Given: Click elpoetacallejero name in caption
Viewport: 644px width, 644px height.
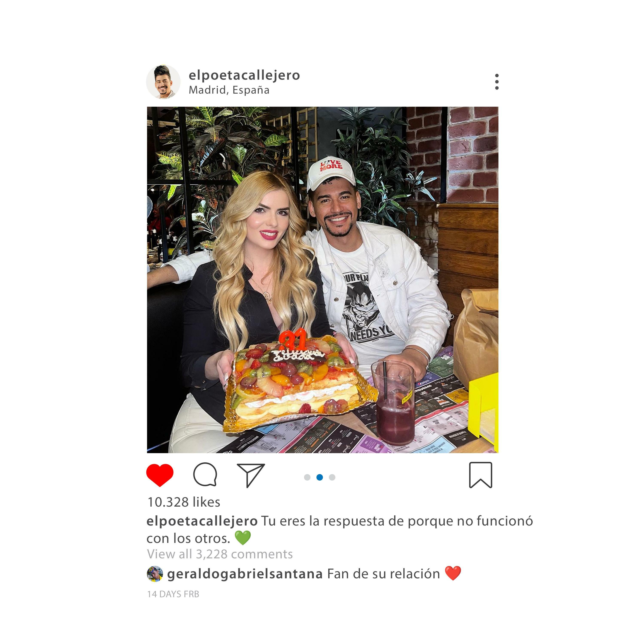Looking at the screenshot, I should coord(202,521).
